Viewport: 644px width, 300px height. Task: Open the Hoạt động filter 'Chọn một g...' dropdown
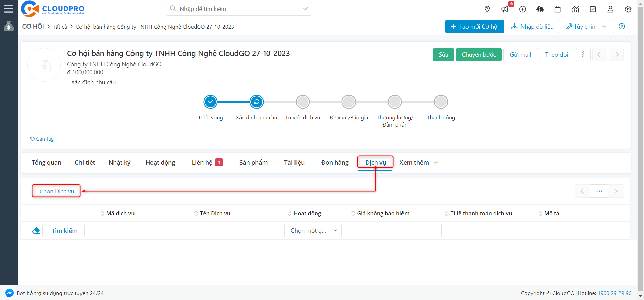(314, 231)
